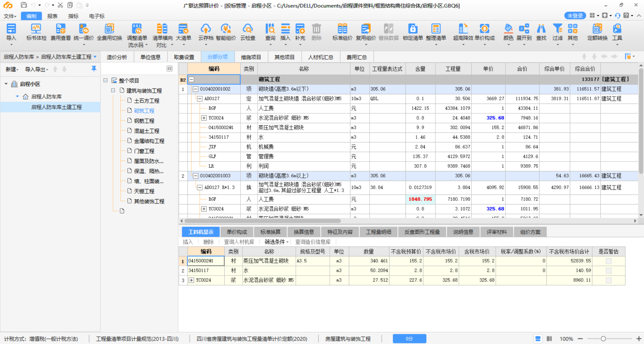644x344 pixels.
Task: Collapse the 启程小区 project node
Action: [6, 84]
